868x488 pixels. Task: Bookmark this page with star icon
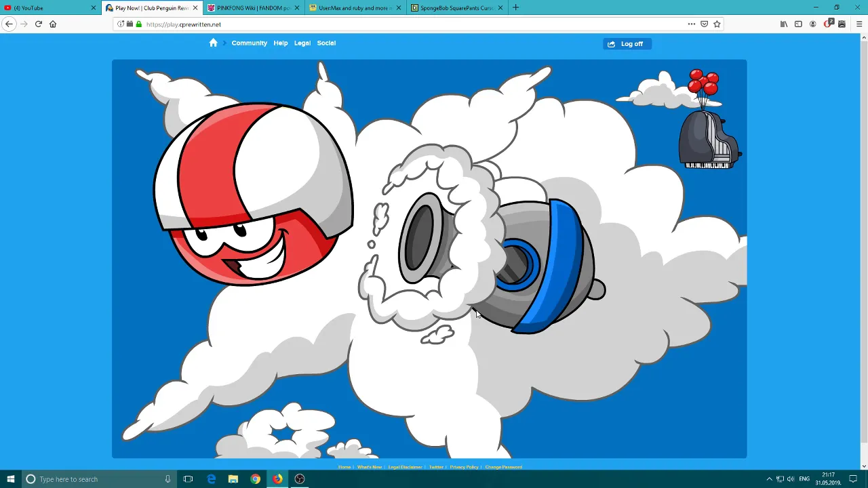[x=717, y=24]
